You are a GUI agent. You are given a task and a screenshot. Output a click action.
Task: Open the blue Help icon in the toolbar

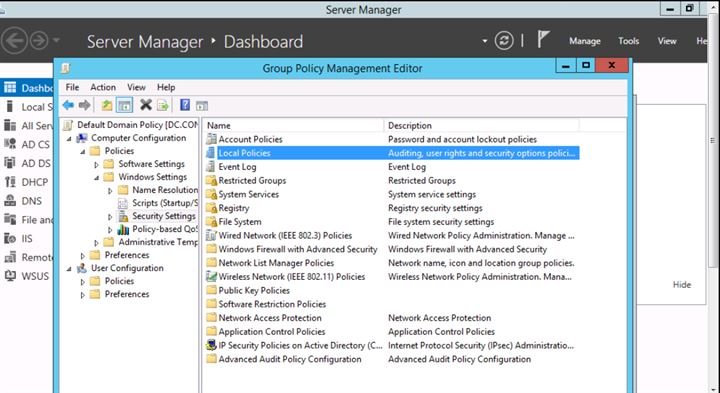pyautogui.click(x=185, y=105)
